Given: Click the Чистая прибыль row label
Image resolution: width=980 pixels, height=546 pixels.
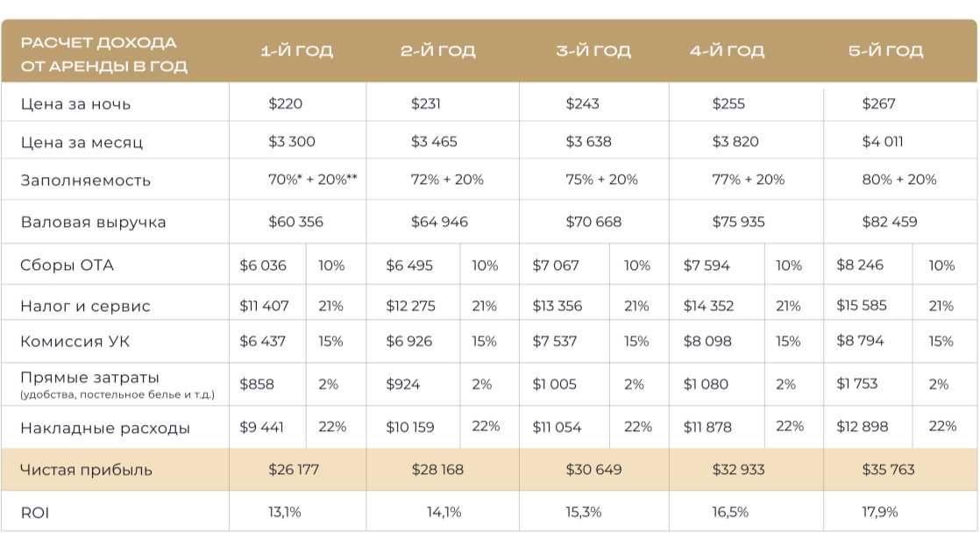Looking at the screenshot, I should (x=86, y=470).
